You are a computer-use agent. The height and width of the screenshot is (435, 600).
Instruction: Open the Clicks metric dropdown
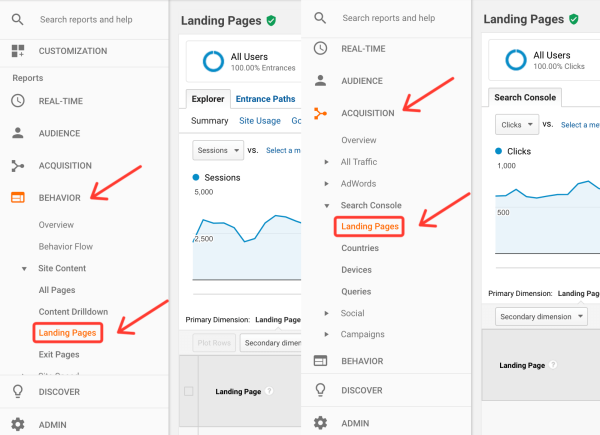pos(517,124)
